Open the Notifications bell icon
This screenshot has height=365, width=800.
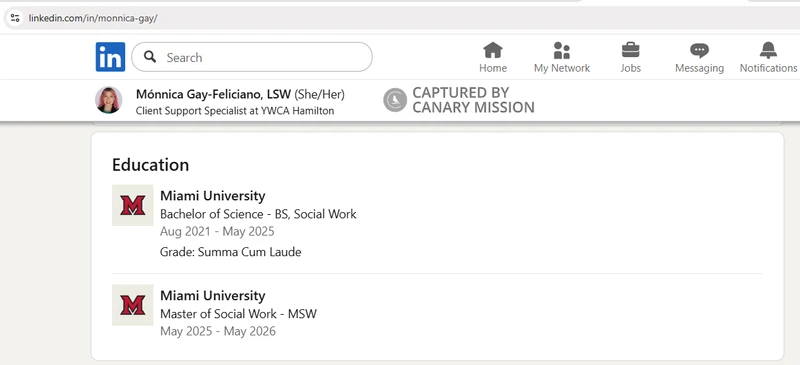(768, 51)
